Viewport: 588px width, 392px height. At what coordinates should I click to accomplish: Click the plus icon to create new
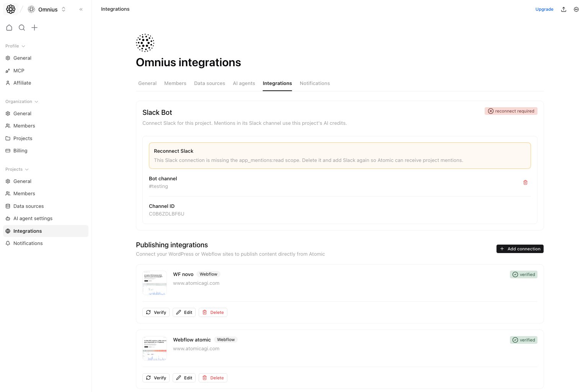(34, 28)
